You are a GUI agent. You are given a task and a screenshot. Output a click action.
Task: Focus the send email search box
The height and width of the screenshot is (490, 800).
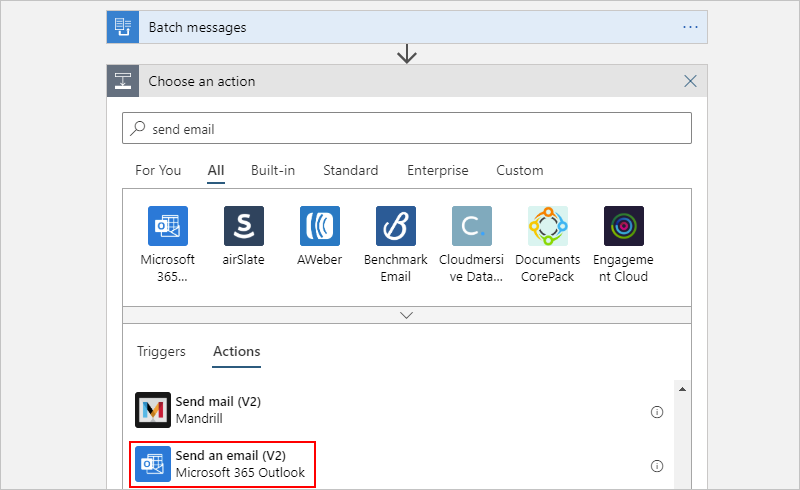coord(407,128)
